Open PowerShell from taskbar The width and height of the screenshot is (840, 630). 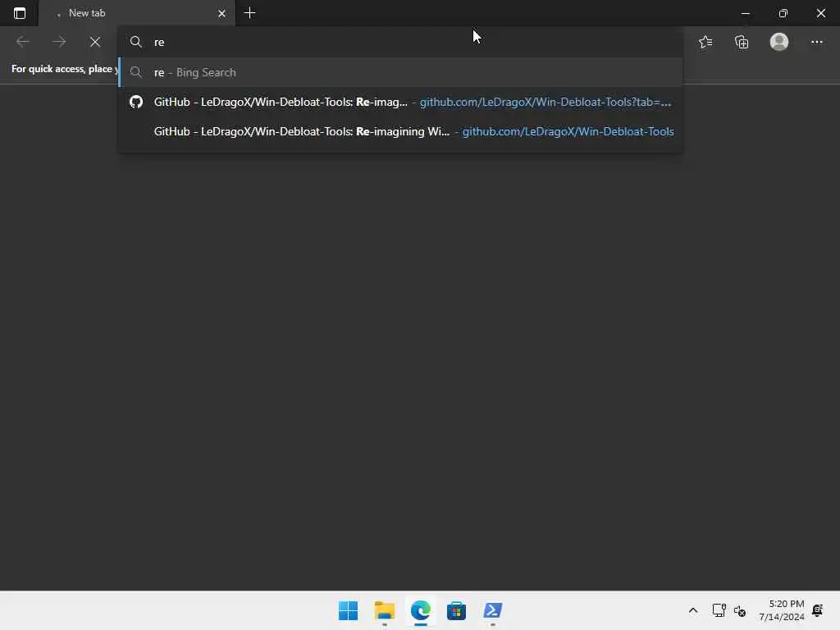pos(493,610)
